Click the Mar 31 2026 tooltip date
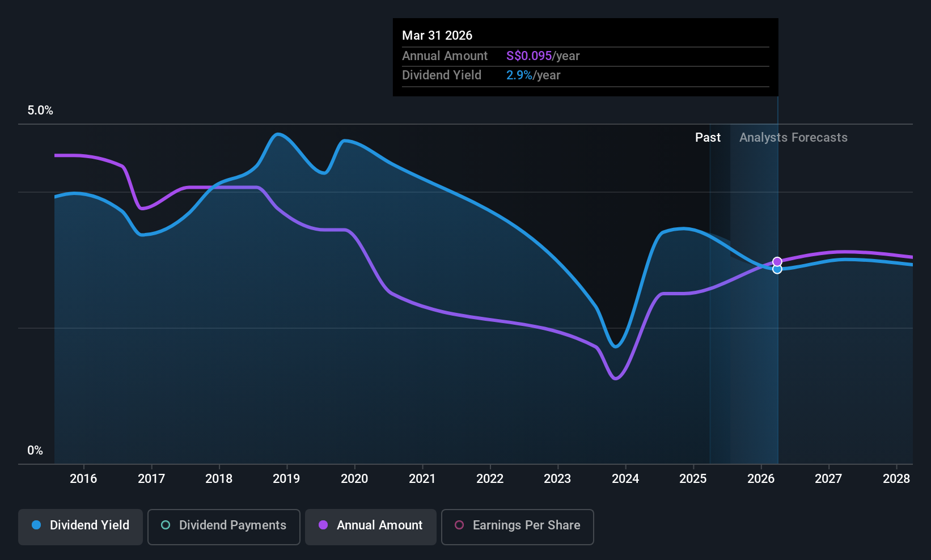The height and width of the screenshot is (560, 931). click(437, 35)
